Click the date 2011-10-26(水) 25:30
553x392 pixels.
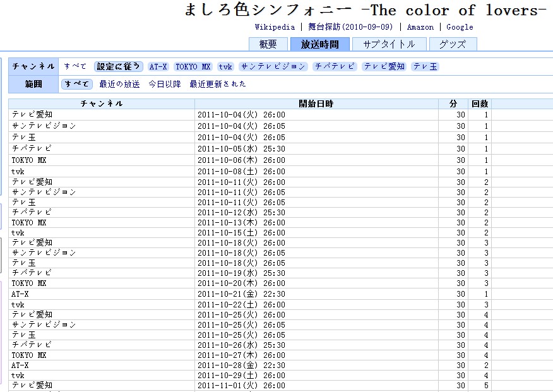pyautogui.click(x=241, y=345)
